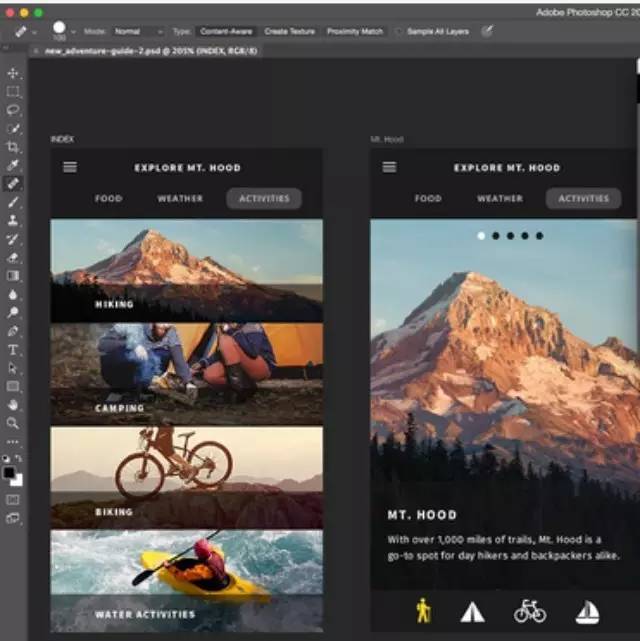The height and width of the screenshot is (641, 640).
Task: Select the Move tool
Action: (x=13, y=74)
